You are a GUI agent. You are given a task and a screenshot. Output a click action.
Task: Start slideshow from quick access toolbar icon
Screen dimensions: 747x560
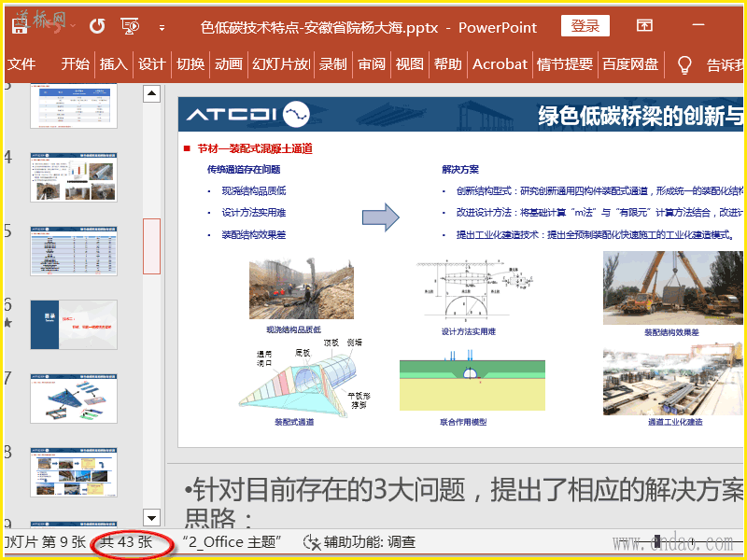[x=130, y=26]
